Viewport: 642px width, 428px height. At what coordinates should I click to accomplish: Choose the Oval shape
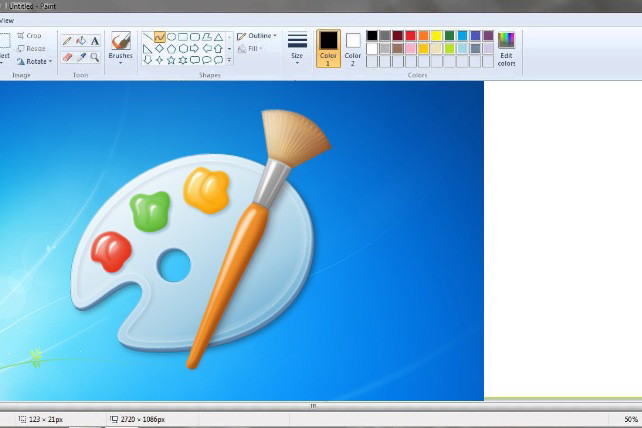tap(171, 37)
